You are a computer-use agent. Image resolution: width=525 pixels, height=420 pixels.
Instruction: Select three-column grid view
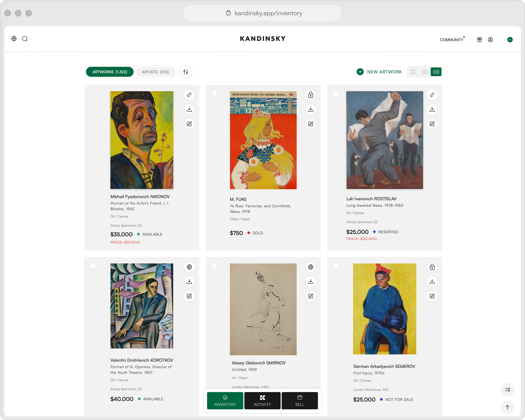[x=436, y=72]
